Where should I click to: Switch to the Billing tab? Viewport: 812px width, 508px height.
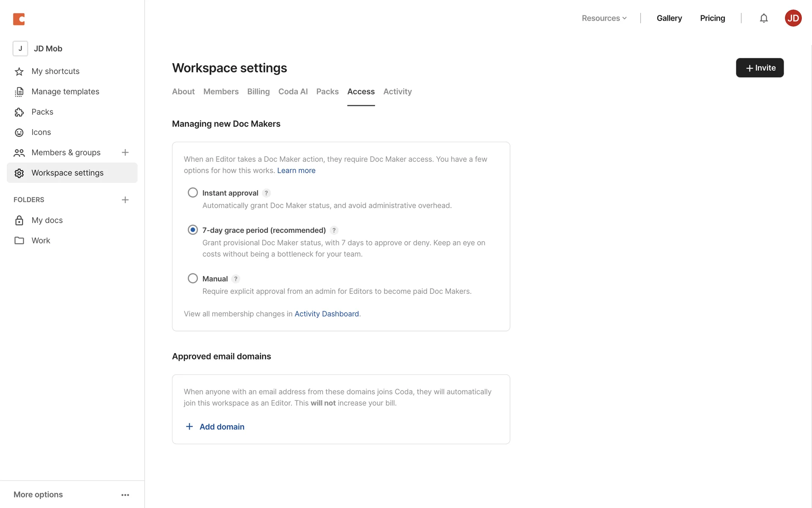258,91
